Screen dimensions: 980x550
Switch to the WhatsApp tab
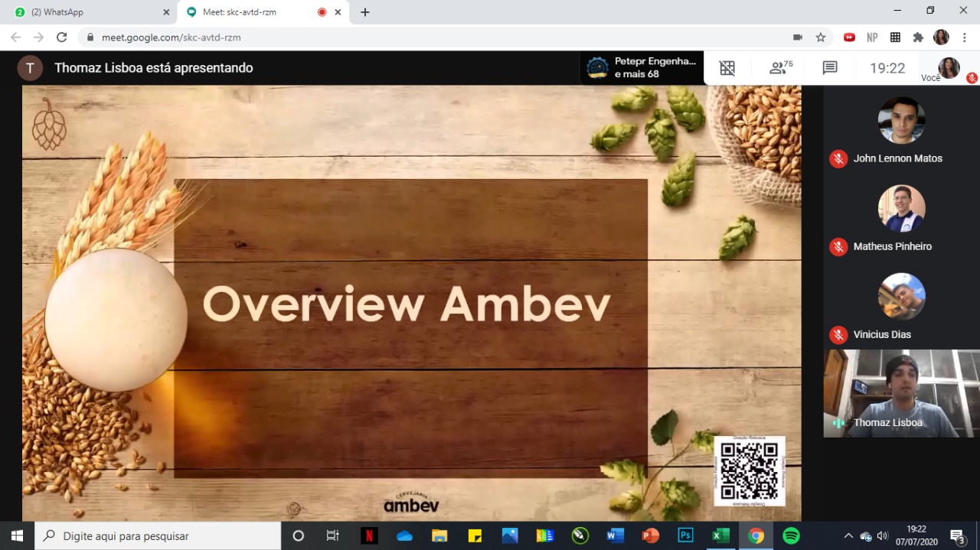(x=90, y=12)
